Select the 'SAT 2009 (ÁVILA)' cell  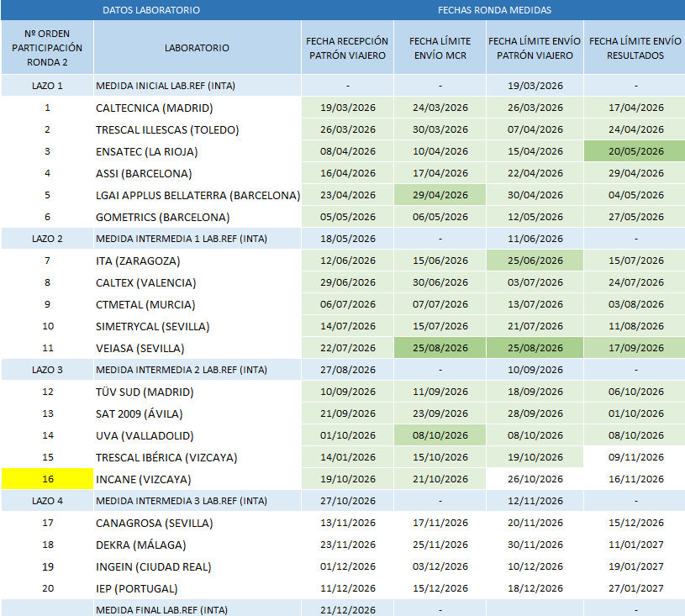click(x=197, y=413)
